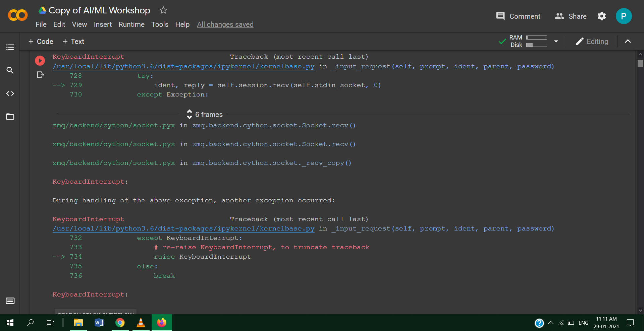Viewport: 644px width, 331px height.
Task: Open the find and replace search icon
Action: [x=10, y=70]
